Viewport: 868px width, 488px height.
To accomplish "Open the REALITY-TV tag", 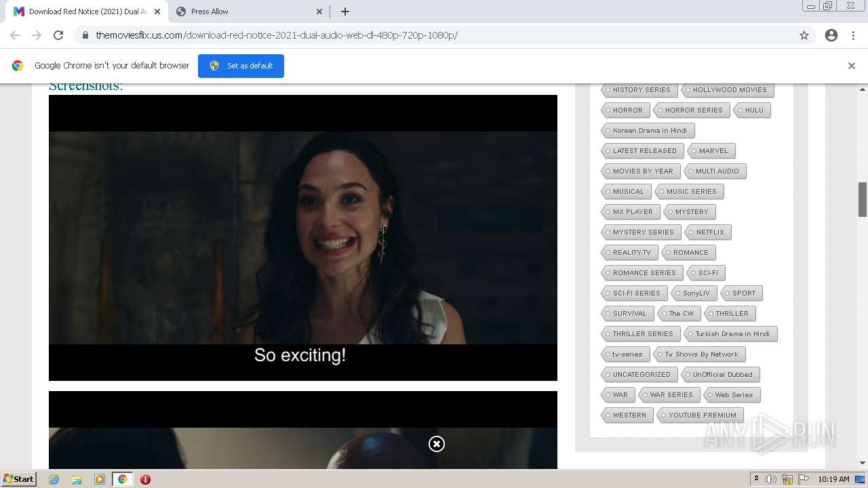I will point(629,252).
